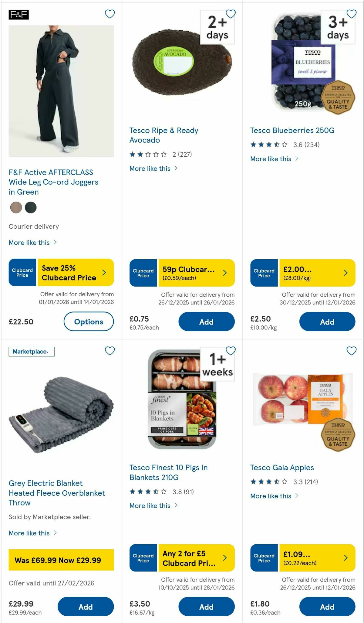This screenshot has width=364, height=623.
Task: Save the F&F joggers to favourites
Action: pyautogui.click(x=110, y=14)
